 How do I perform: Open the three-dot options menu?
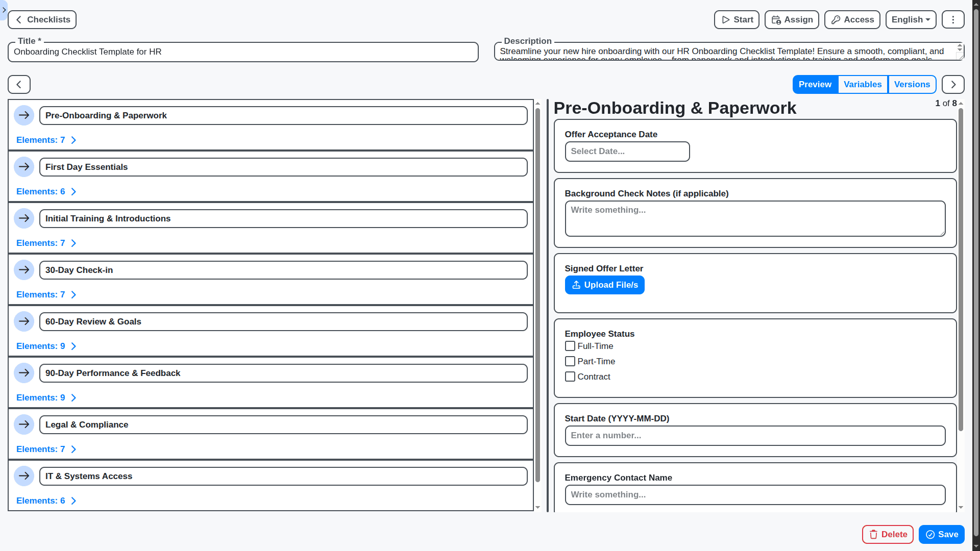(952, 19)
